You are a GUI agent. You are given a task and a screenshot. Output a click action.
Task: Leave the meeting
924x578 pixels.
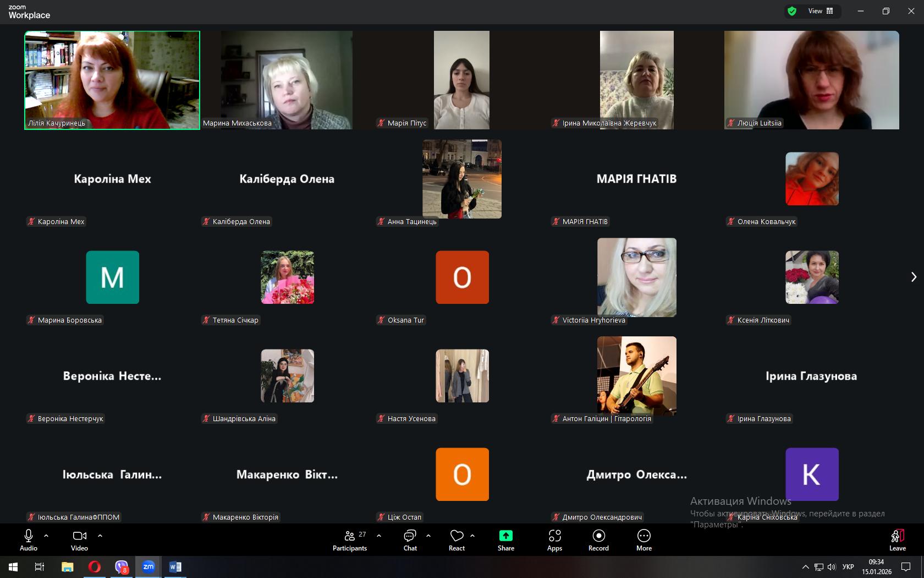[897, 539]
